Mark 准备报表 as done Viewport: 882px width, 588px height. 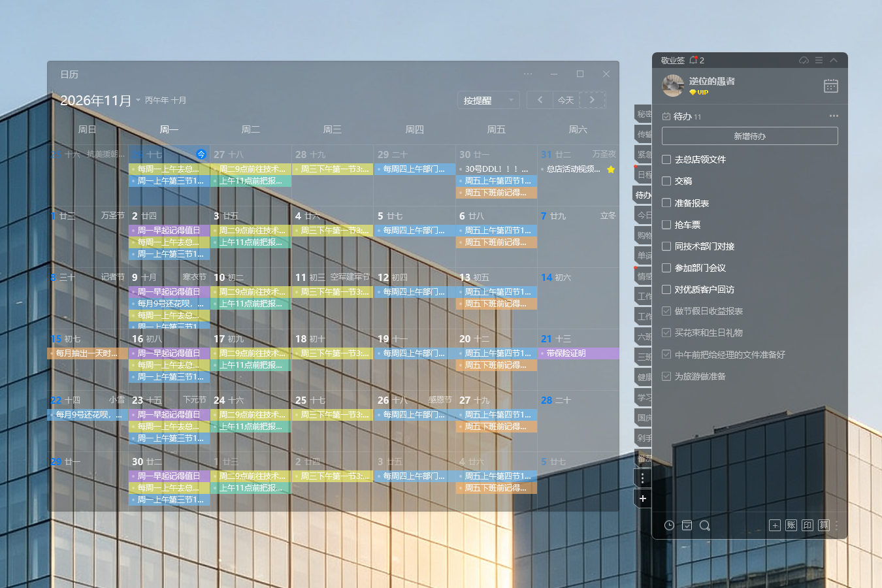tap(666, 203)
